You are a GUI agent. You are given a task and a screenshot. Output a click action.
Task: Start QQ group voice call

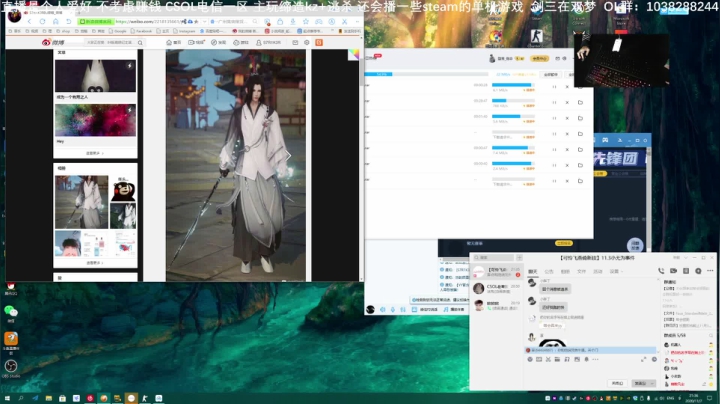coord(661,271)
